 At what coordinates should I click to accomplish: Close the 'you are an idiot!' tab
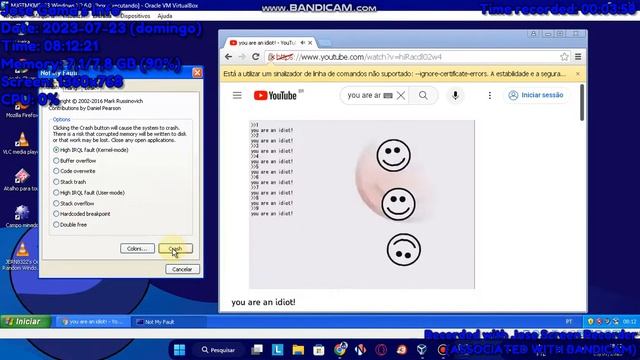(x=310, y=42)
